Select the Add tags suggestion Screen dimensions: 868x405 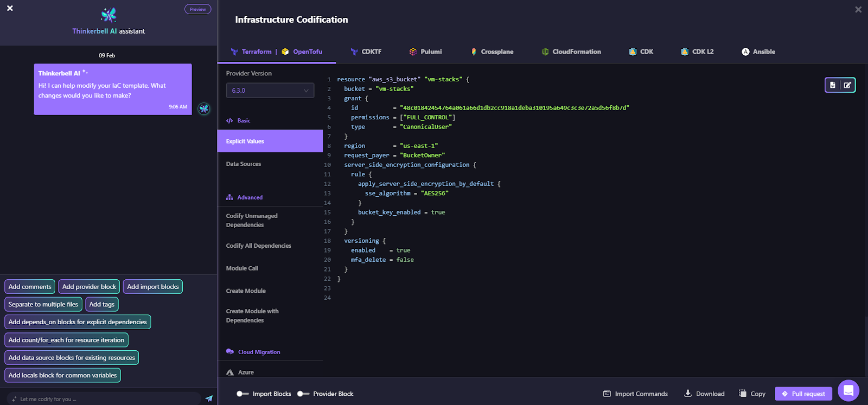[102, 304]
